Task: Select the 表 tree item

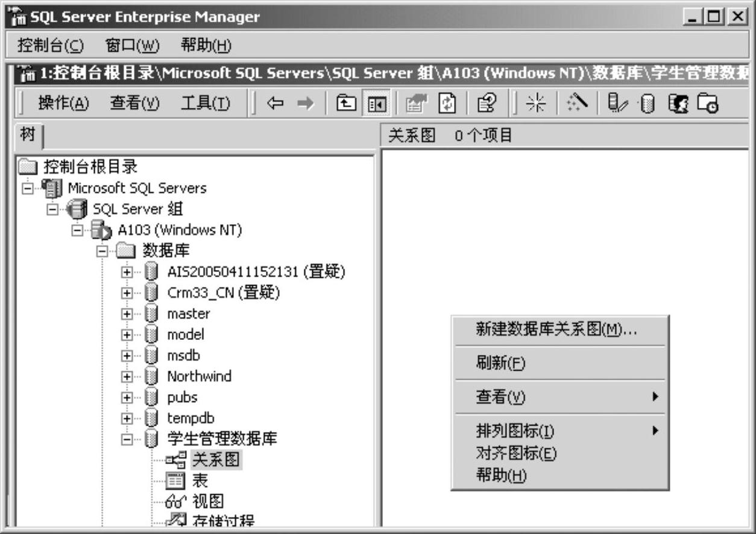Action: tap(200, 481)
